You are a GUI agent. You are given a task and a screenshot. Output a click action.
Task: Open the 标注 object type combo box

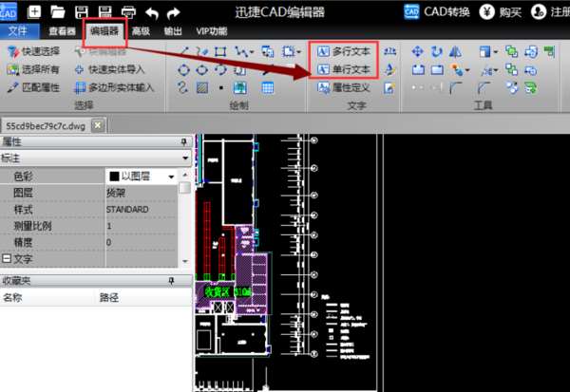96,159
